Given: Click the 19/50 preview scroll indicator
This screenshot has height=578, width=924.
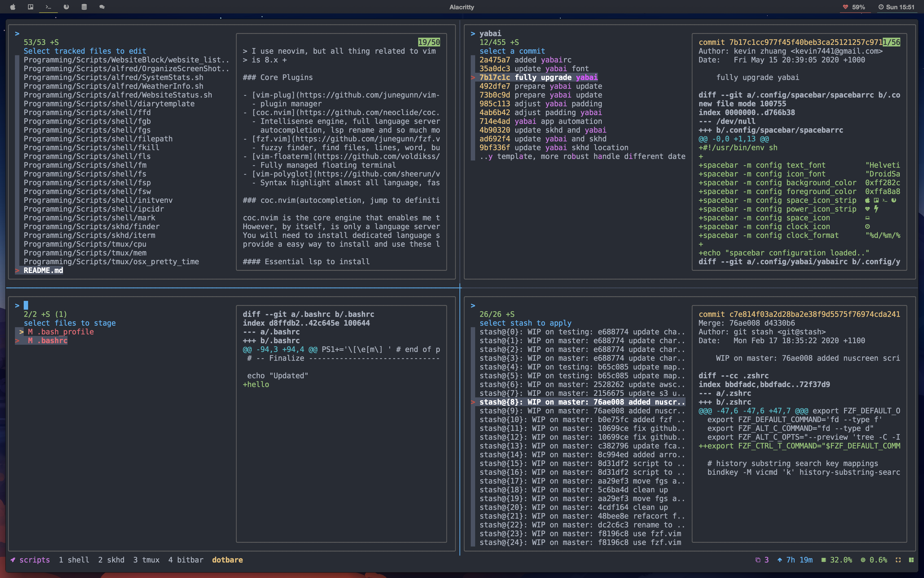Looking at the screenshot, I should 429,42.
